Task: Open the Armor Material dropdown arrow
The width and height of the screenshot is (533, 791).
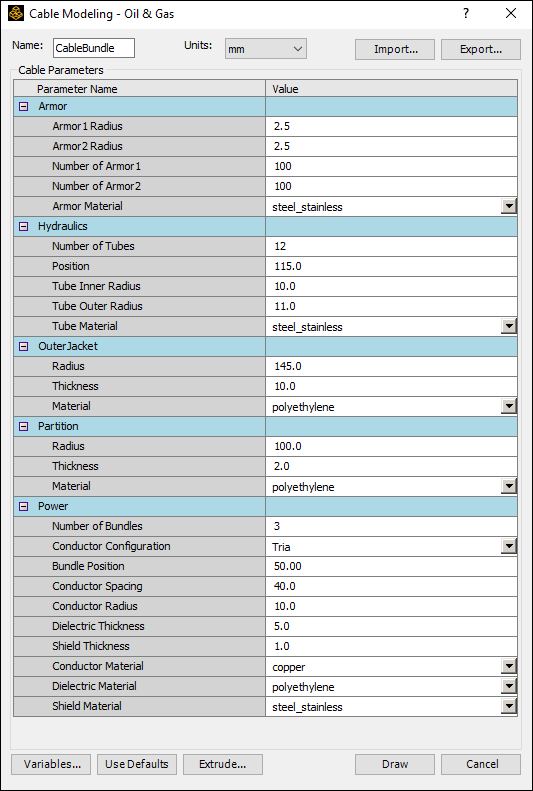Action: [x=509, y=206]
